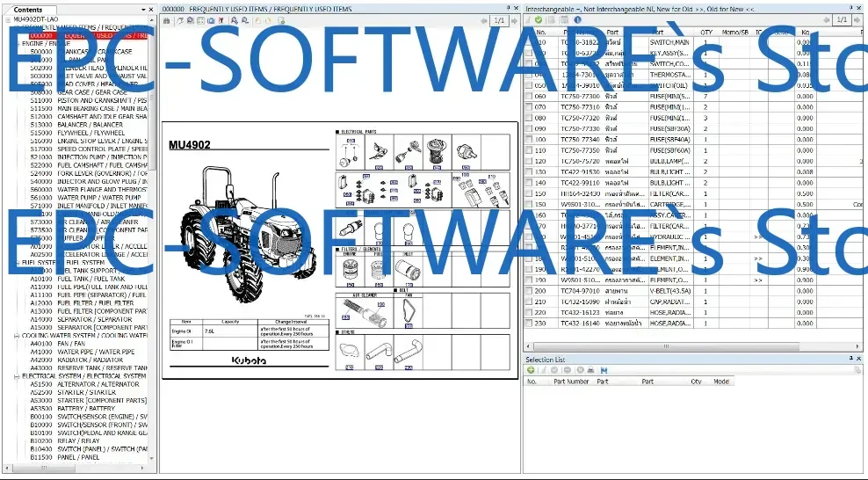Click the zoom-out magnifier in the illustration toolbar
This screenshot has height=480, width=868.
coord(244,20)
